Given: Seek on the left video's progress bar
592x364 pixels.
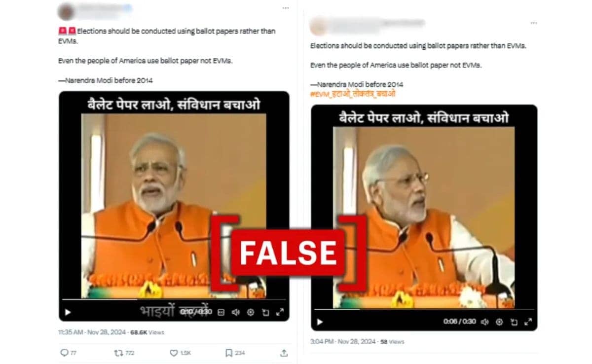Looking at the screenshot, I should [174, 299].
